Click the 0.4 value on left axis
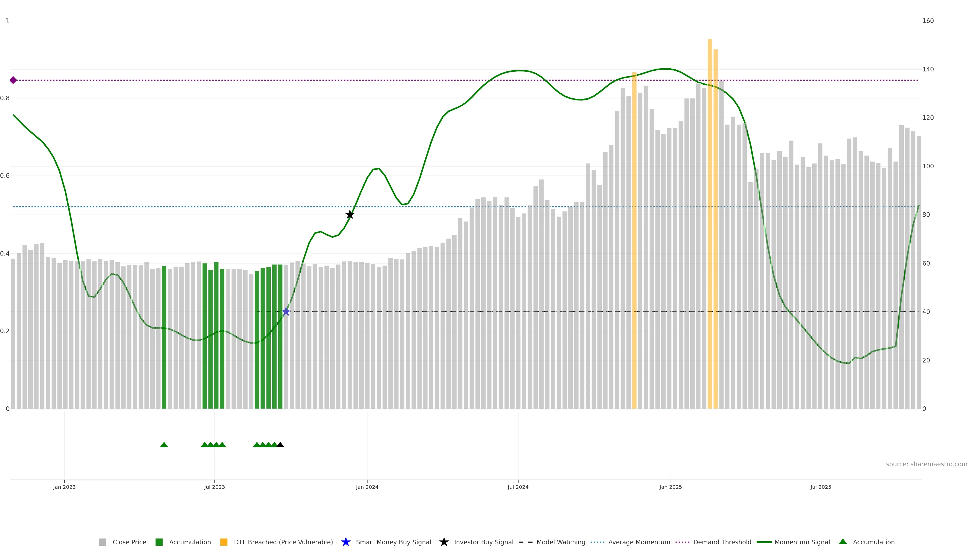The image size is (980, 551). point(5,253)
